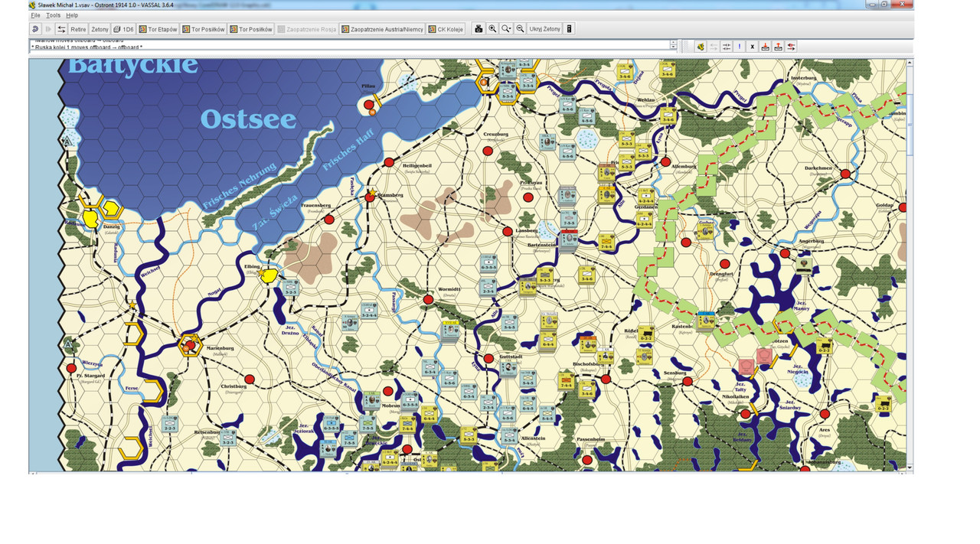
Task: Open the File menu
Action: [x=35, y=15]
